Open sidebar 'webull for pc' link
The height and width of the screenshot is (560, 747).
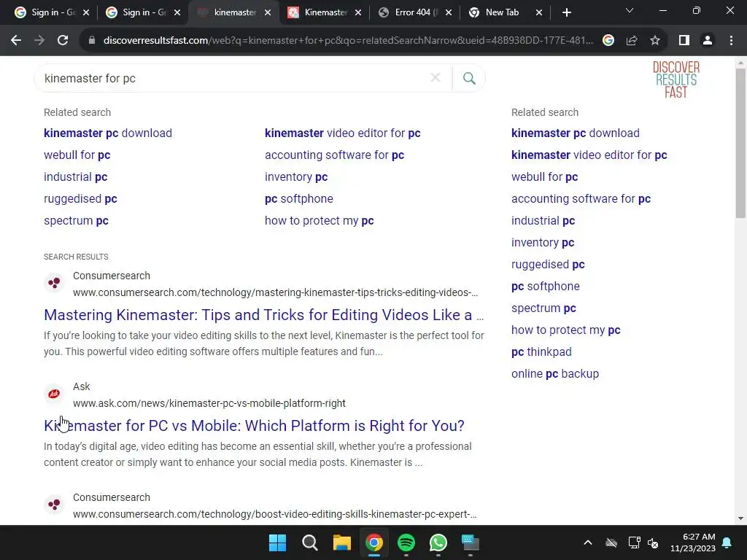click(544, 176)
